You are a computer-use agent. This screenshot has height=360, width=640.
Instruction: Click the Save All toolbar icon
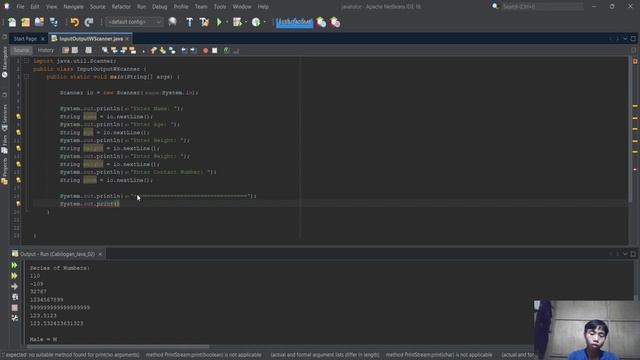click(x=53, y=22)
